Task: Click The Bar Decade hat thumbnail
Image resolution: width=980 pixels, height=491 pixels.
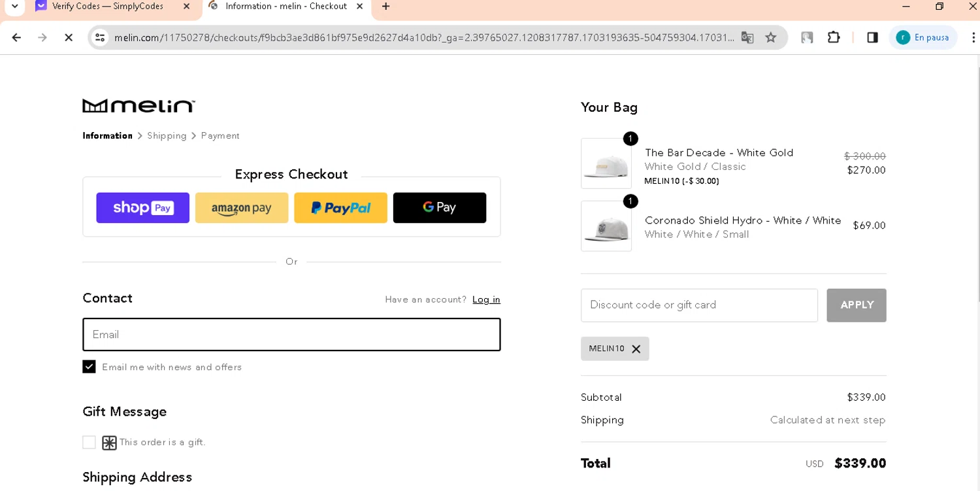Action: [x=606, y=163]
